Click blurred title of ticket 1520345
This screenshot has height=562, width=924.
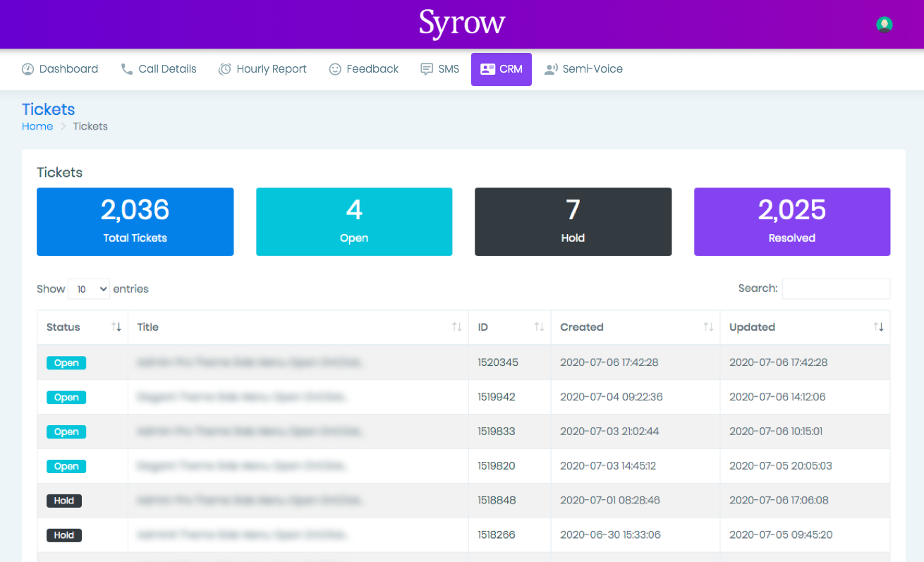point(252,362)
